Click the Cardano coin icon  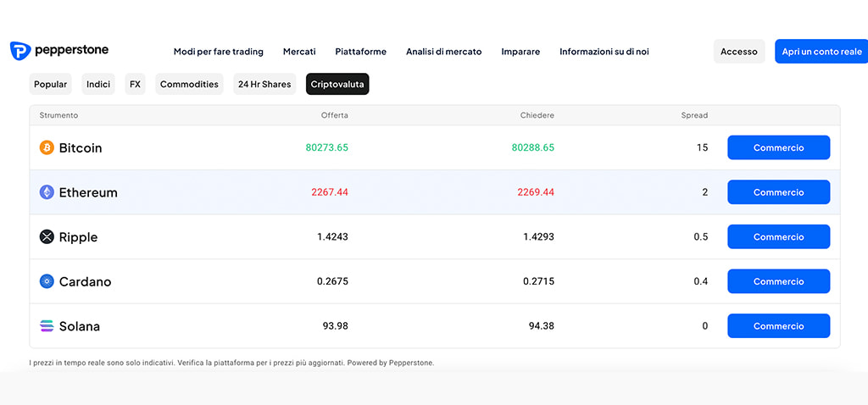[47, 281]
